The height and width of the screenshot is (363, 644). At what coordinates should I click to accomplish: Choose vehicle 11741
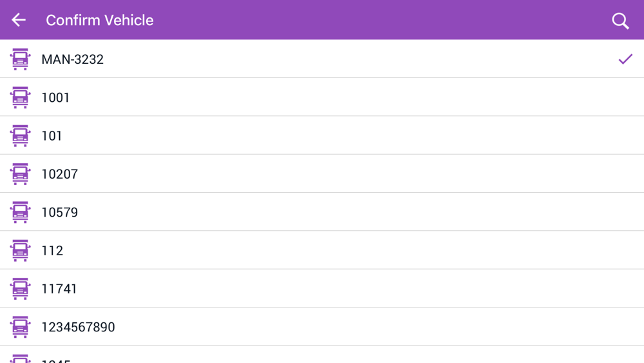pyautogui.click(x=59, y=289)
